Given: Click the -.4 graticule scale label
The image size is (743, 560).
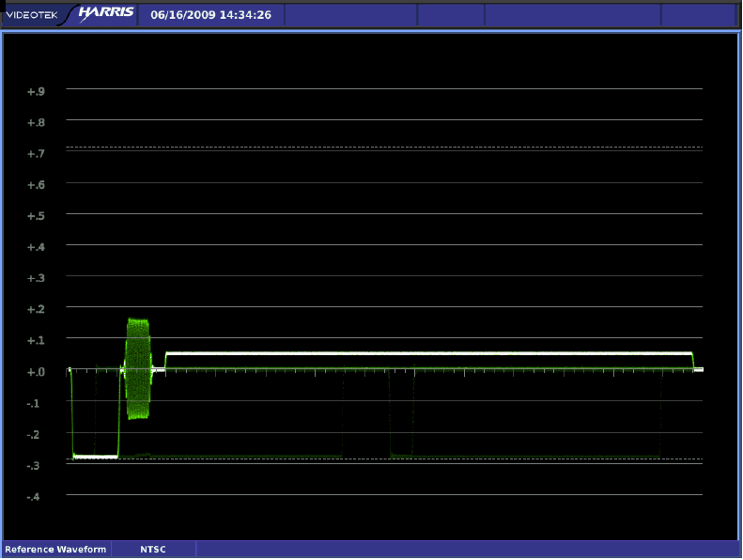Looking at the screenshot, I should click(36, 496).
